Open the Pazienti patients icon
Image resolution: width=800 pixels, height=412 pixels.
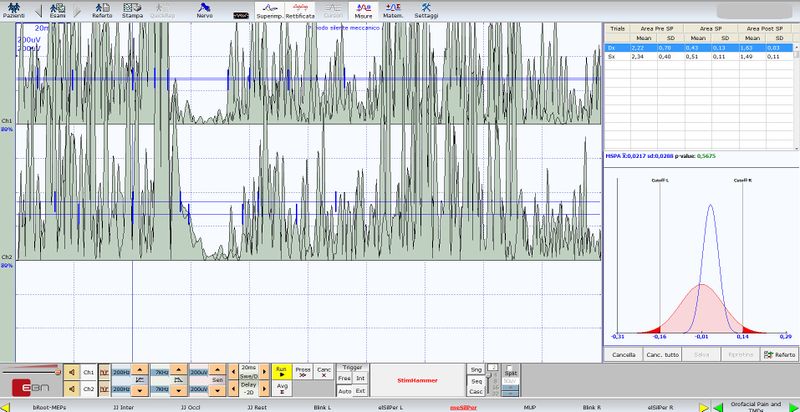(13, 12)
